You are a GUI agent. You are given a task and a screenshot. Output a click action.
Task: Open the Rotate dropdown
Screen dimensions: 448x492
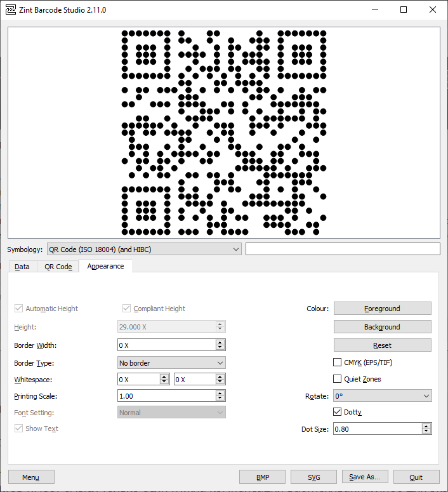click(383, 396)
